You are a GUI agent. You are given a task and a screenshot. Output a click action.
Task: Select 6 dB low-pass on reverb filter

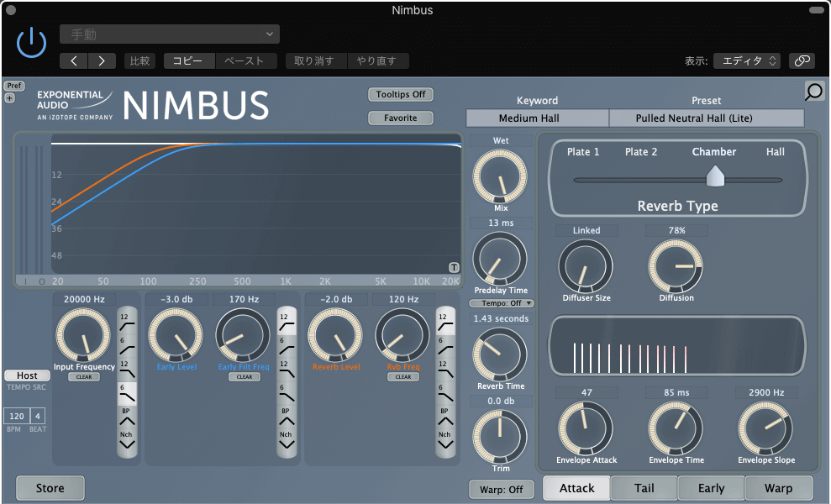(445, 393)
